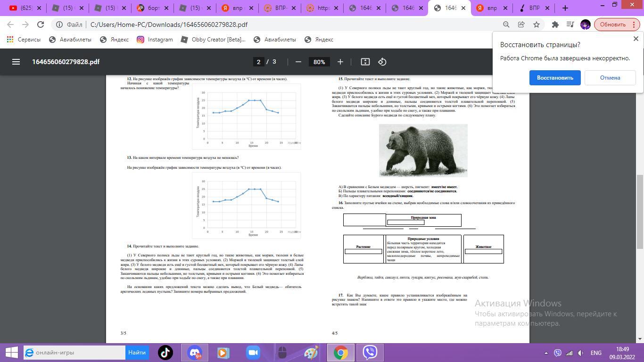The width and height of the screenshot is (644, 362).
Task: Click the page footer "4/5"
Action: pos(335,333)
